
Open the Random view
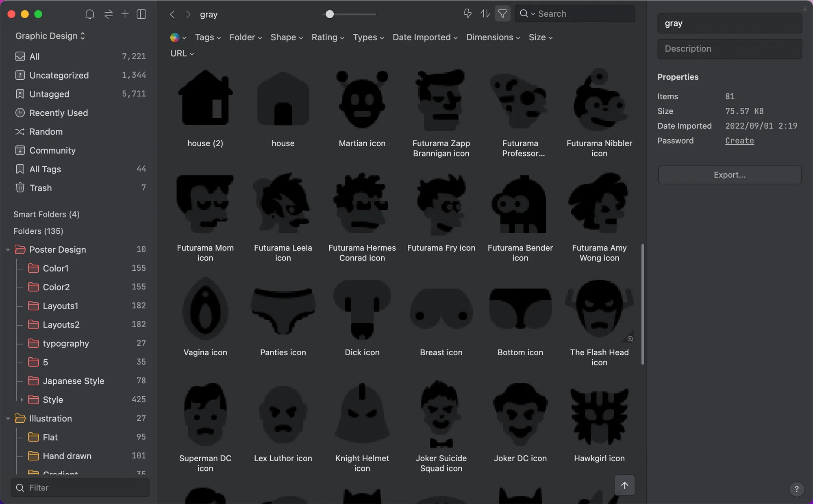click(80, 132)
